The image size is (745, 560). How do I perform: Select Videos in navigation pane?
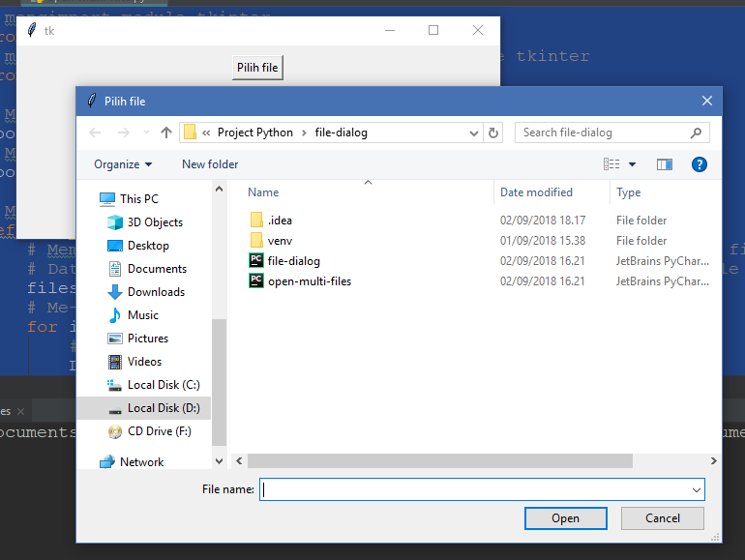(x=144, y=362)
